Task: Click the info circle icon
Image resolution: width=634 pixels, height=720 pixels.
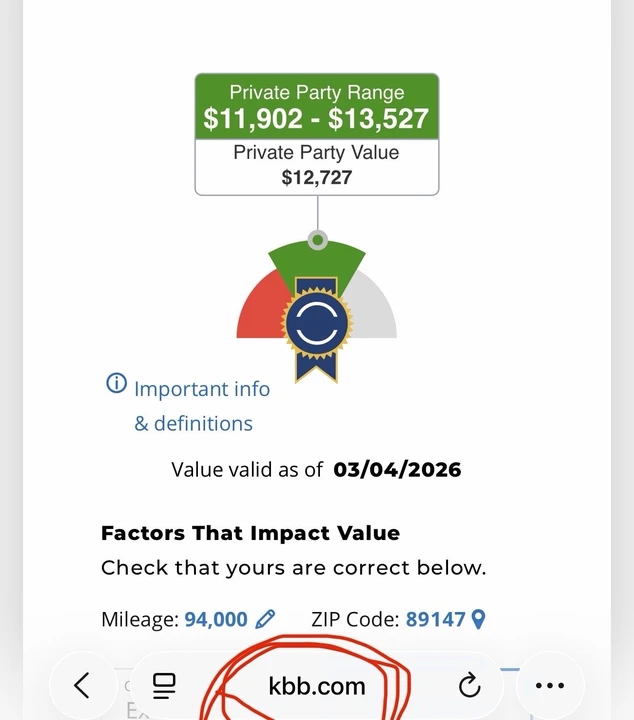Action: pyautogui.click(x=117, y=383)
